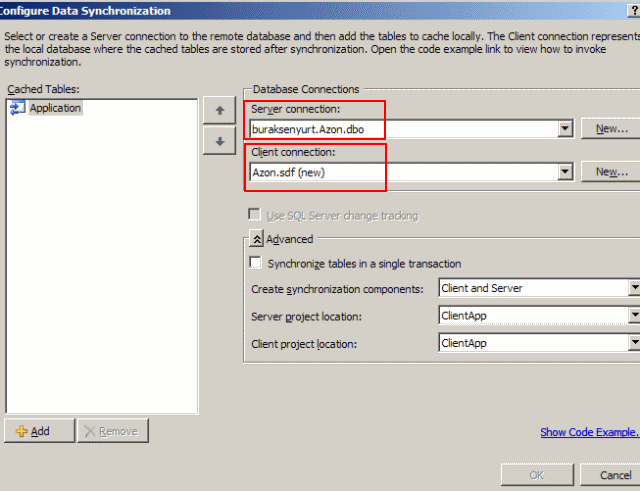Open the Client connection dropdown
Image resolution: width=640 pixels, height=491 pixels.
pos(565,172)
